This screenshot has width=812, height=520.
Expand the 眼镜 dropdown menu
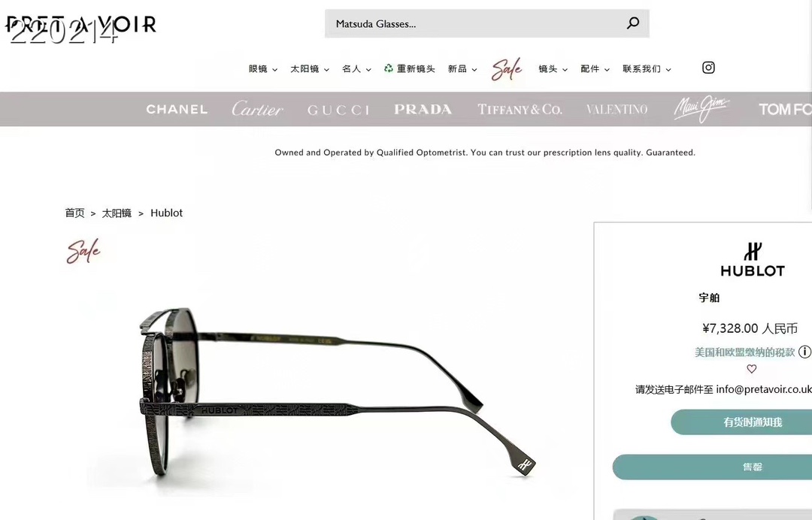point(263,69)
